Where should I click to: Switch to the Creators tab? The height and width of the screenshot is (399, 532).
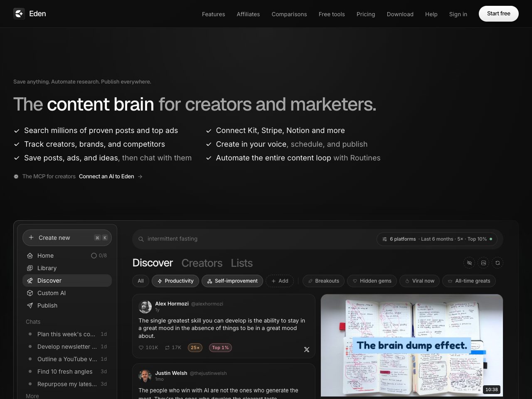coord(202,263)
